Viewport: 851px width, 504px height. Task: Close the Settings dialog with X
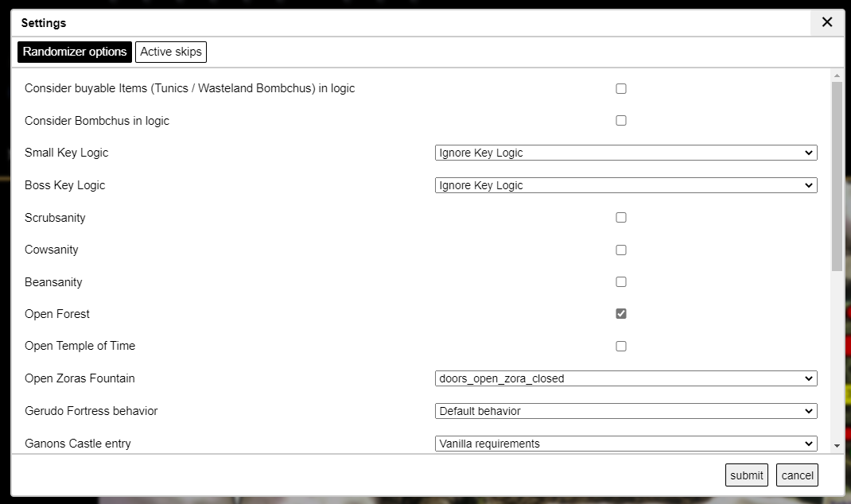(827, 22)
